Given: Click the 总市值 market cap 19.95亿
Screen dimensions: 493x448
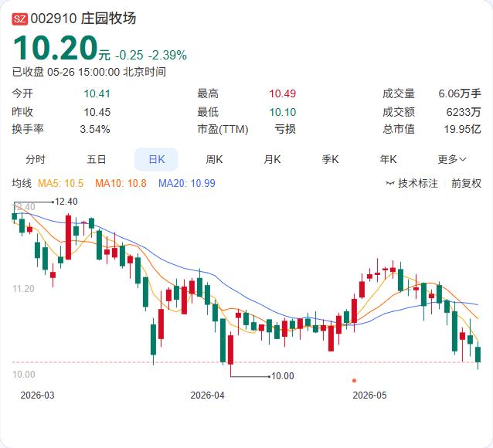Looking at the screenshot, I should tap(463, 129).
